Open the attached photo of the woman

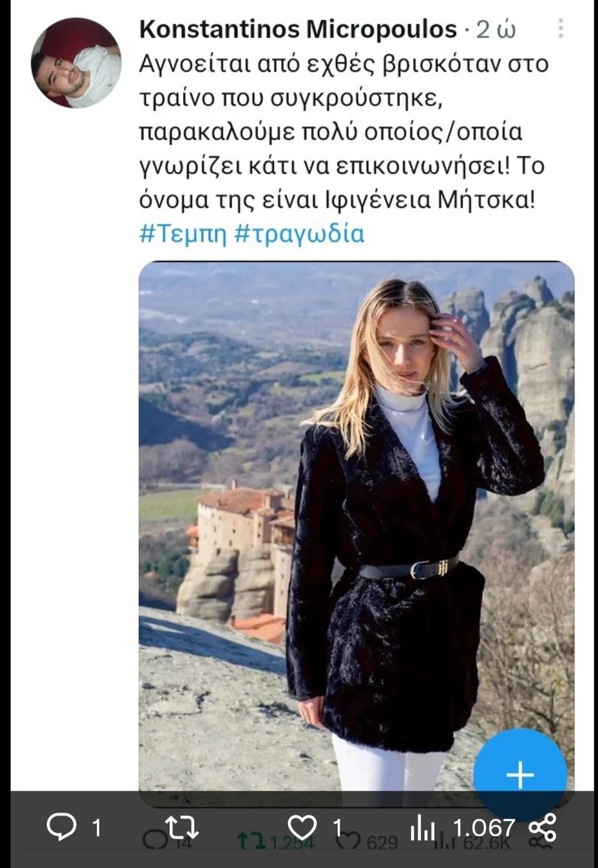356,526
